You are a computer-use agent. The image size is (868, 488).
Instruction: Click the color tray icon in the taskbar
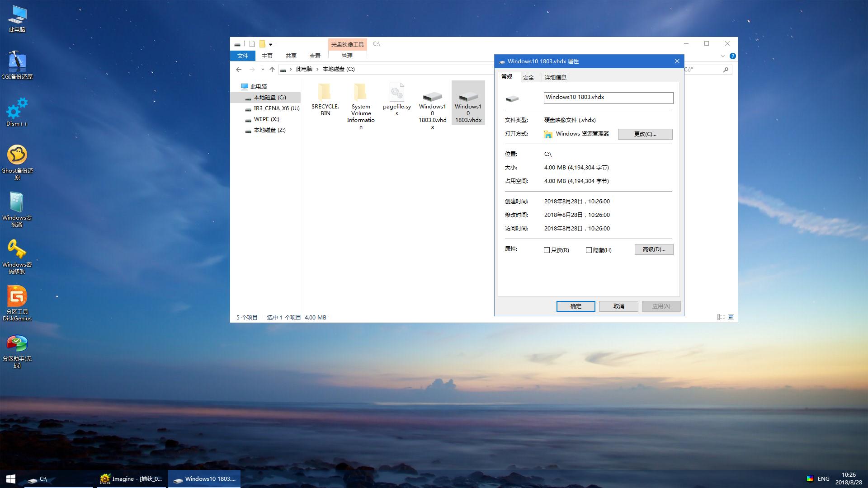tap(810, 479)
